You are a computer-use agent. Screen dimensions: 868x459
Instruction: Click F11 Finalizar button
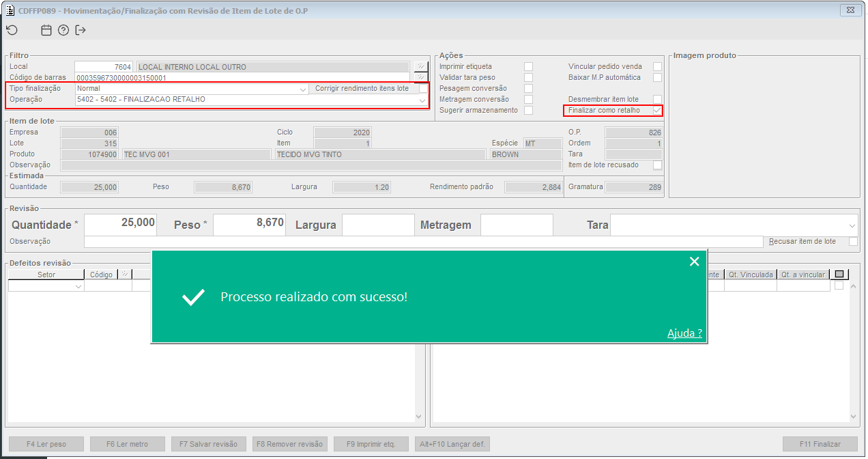pos(820,444)
